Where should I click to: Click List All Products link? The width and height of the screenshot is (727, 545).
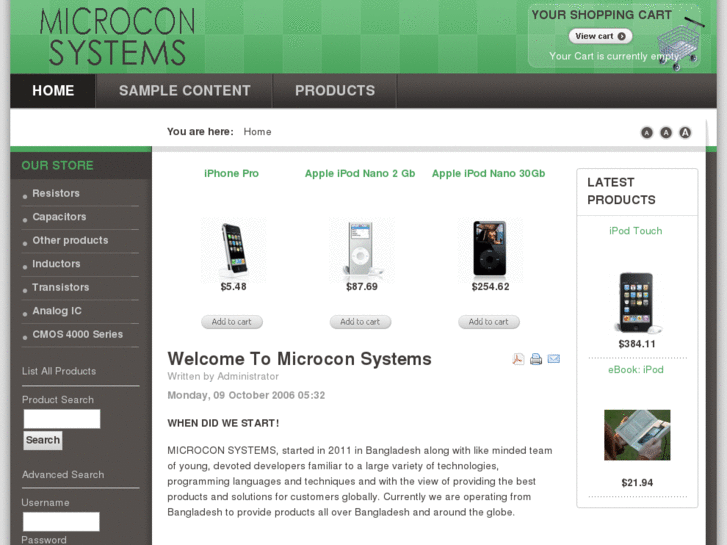pos(59,371)
